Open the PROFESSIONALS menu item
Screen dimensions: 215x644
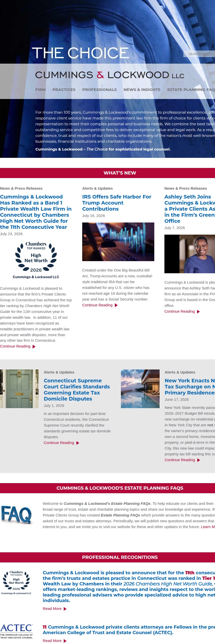[99, 90]
